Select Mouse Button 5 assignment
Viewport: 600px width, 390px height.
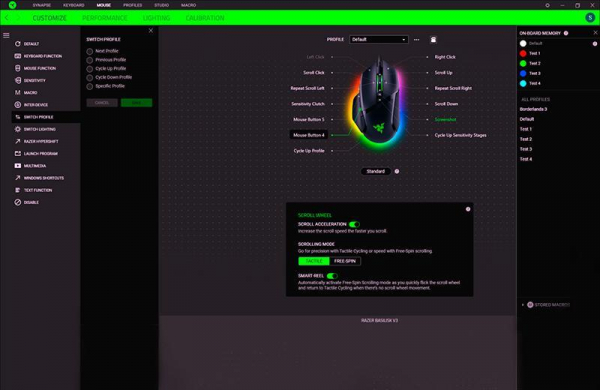tap(308, 119)
